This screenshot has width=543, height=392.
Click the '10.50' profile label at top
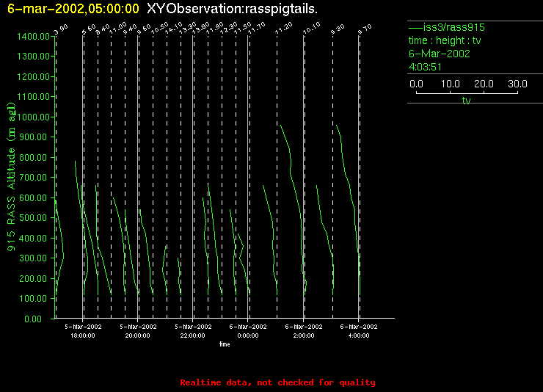coord(160,29)
